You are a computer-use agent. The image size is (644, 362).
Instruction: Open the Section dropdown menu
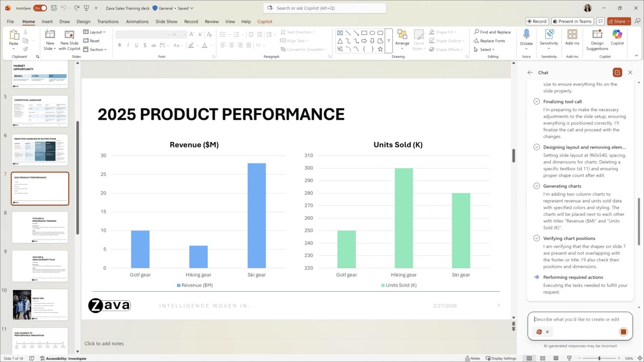click(95, 49)
